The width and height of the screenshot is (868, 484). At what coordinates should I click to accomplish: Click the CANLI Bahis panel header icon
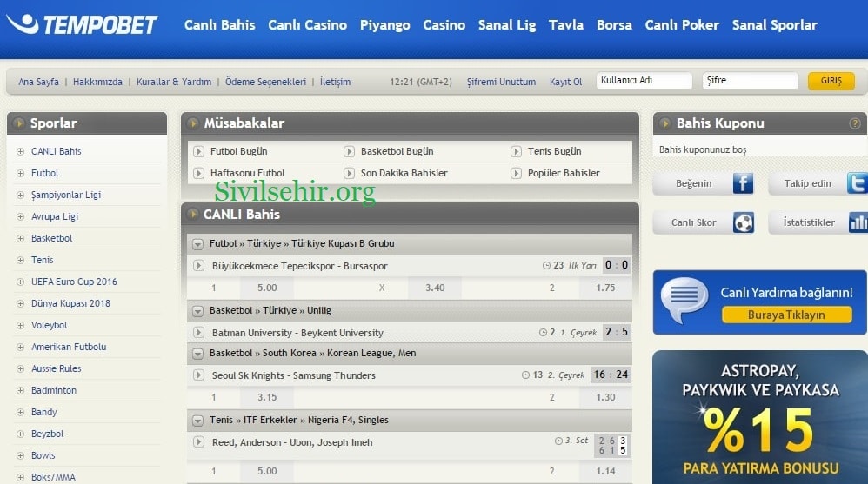click(192, 214)
